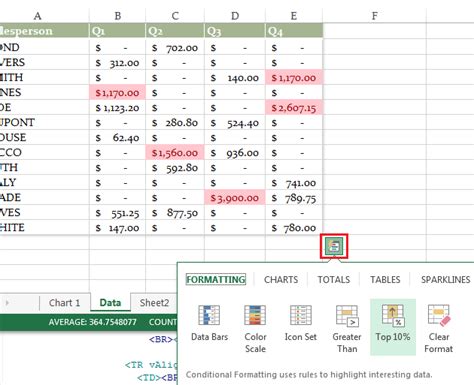This screenshot has height=385, width=474.
Task: Select the Data sheet tab
Action: [110, 303]
